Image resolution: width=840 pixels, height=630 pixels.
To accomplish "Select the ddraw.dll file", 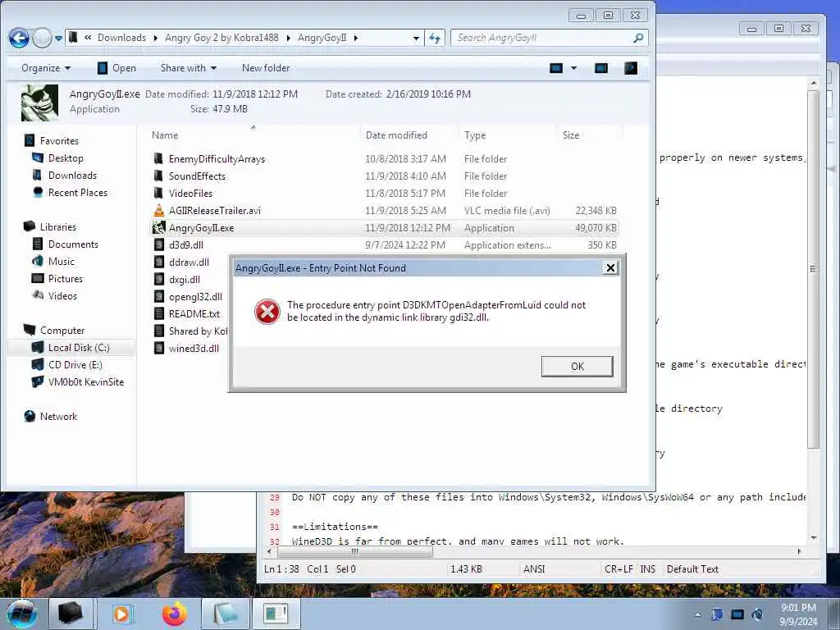I will 189,262.
